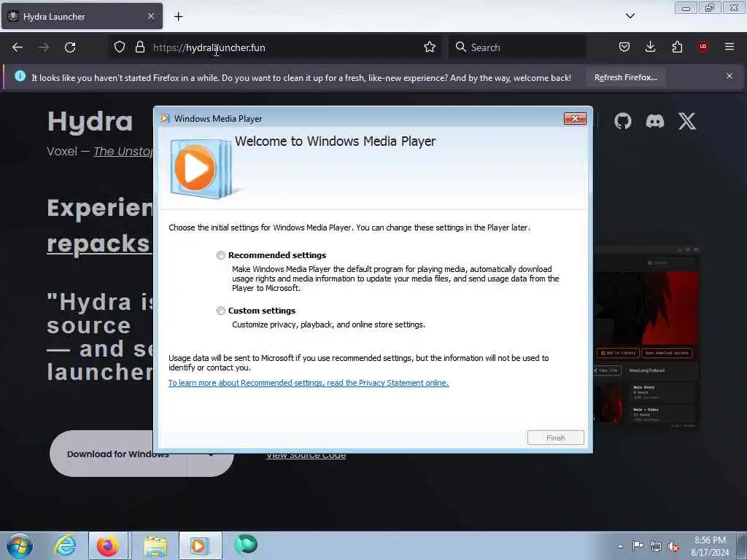The height and width of the screenshot is (560, 747).
Task: Click the site padlock icon
Action: tap(139, 47)
